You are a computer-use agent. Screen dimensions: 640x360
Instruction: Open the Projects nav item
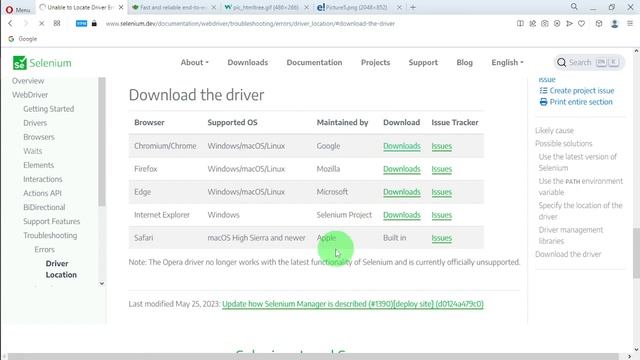coord(376,62)
